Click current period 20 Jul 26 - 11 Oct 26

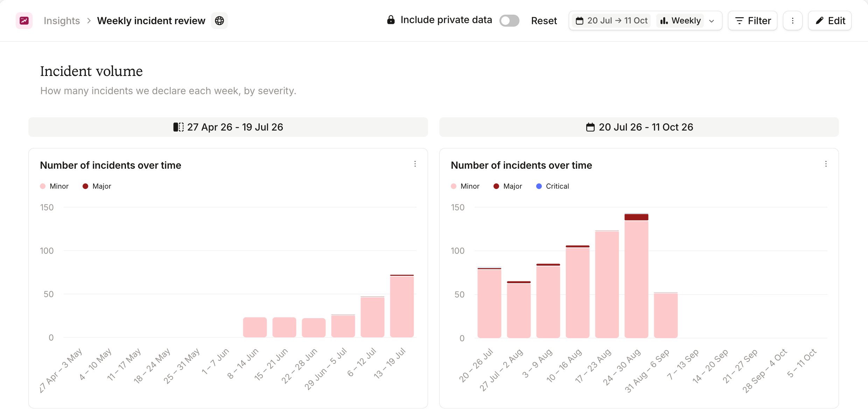click(639, 127)
